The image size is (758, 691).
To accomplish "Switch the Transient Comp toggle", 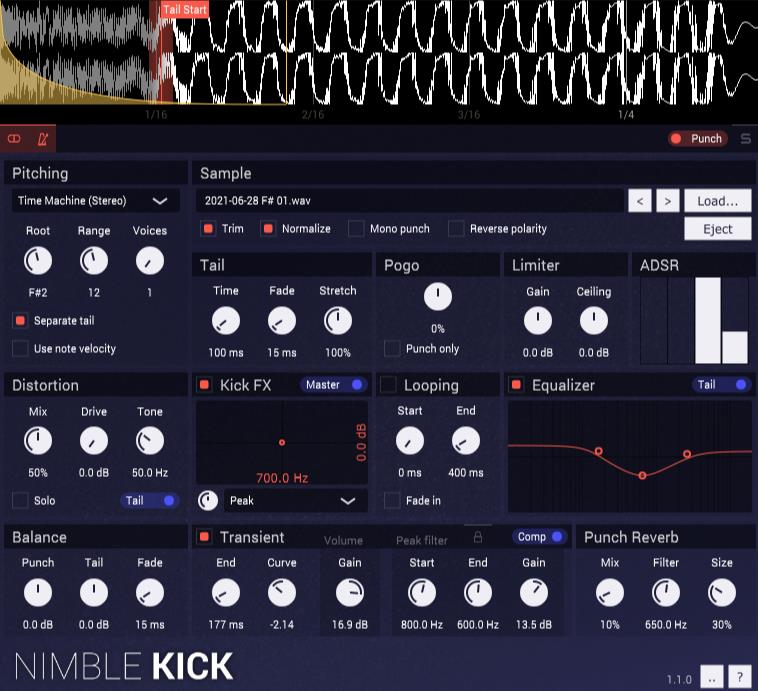I will point(539,537).
